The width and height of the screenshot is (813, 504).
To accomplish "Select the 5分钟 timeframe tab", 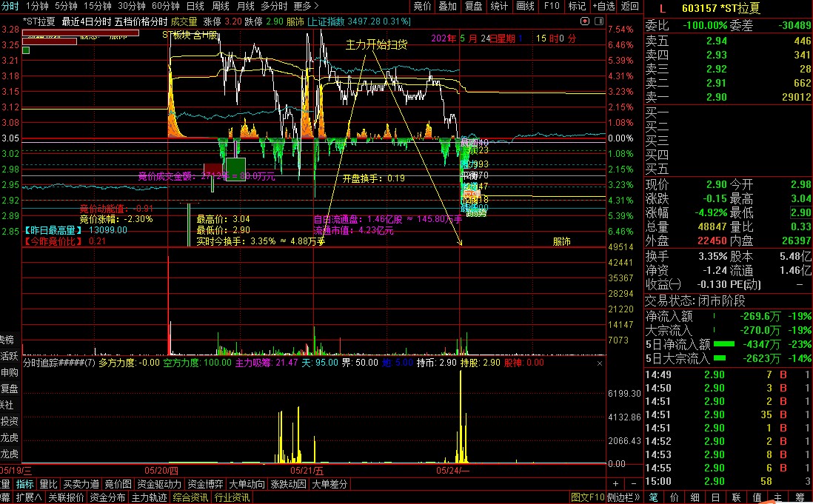I will (66, 6).
